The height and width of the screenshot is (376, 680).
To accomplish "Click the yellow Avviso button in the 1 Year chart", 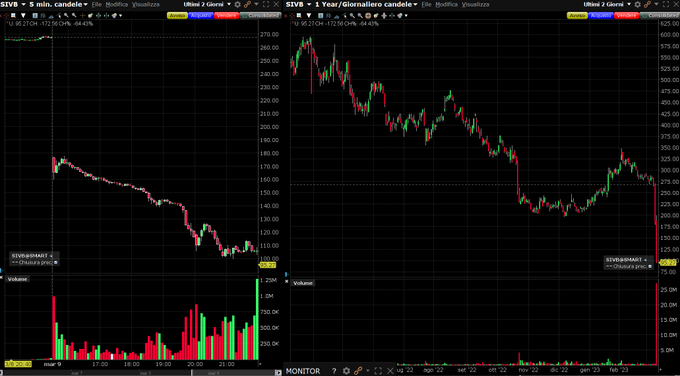I will [577, 16].
